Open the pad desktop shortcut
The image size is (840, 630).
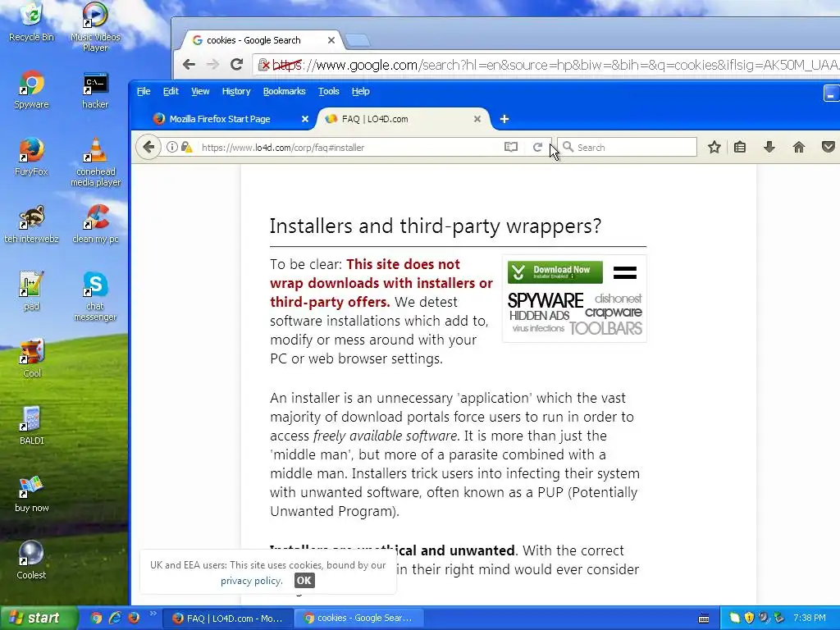31,291
